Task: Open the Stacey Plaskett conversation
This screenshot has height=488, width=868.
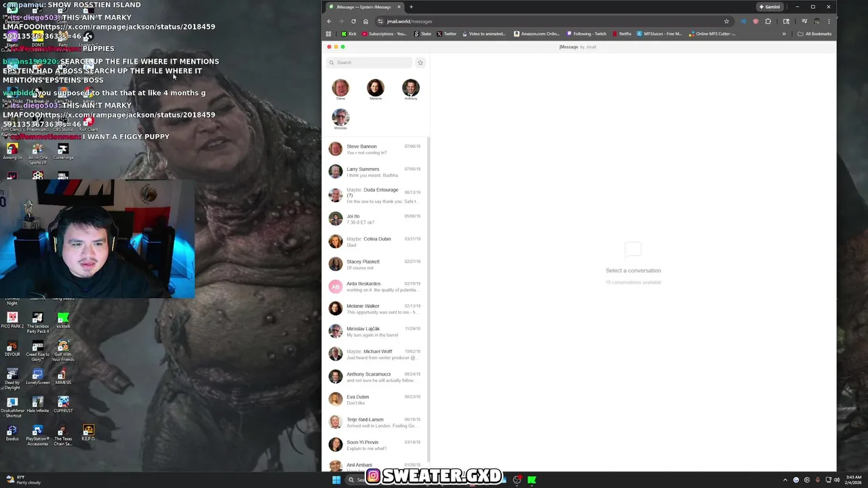Action: [x=375, y=264]
